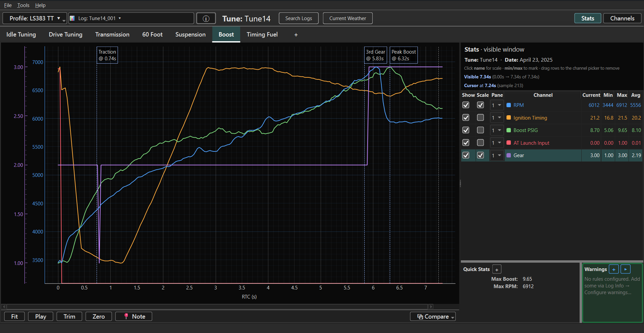This screenshot has height=333, width=644.
Task: Enable Scale checkbox for Boost PSIG
Action: point(481,130)
